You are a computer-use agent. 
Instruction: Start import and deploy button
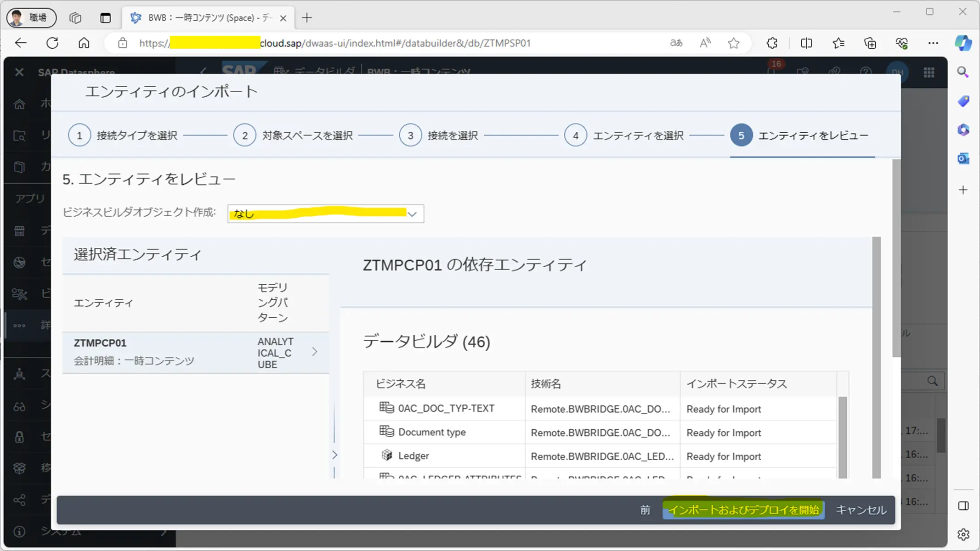[743, 510]
